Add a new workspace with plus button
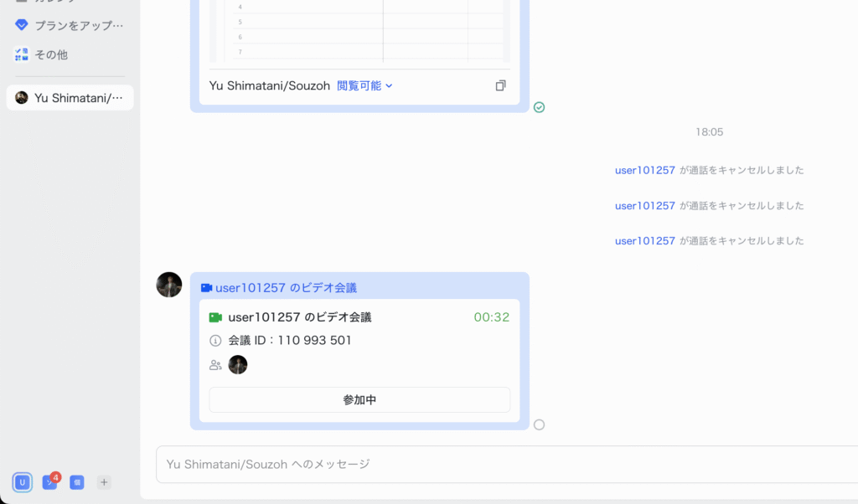Viewport: 858px width, 504px height. point(104,482)
